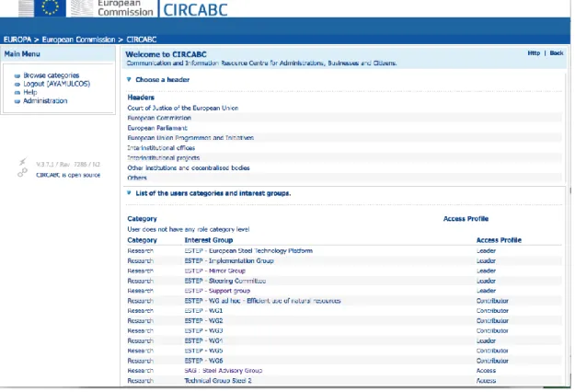Open Technical Group Steel 2
Screen dimensions: 575x392
point(218,381)
